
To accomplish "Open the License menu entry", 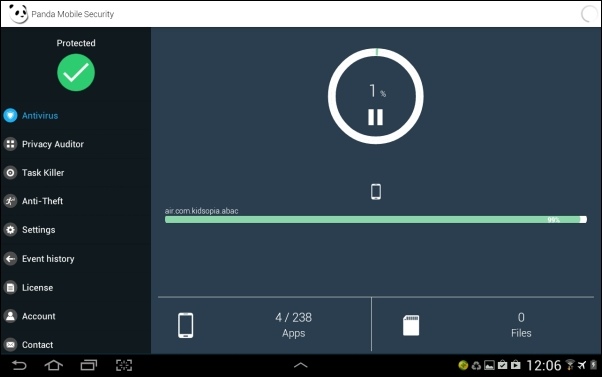I will (37, 288).
